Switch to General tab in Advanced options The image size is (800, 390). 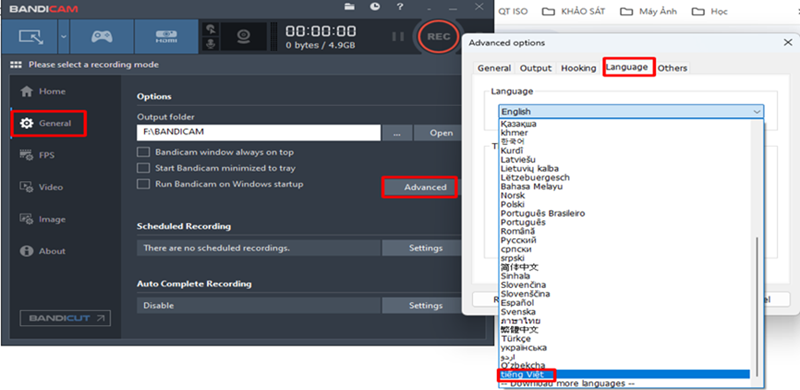[x=494, y=68]
